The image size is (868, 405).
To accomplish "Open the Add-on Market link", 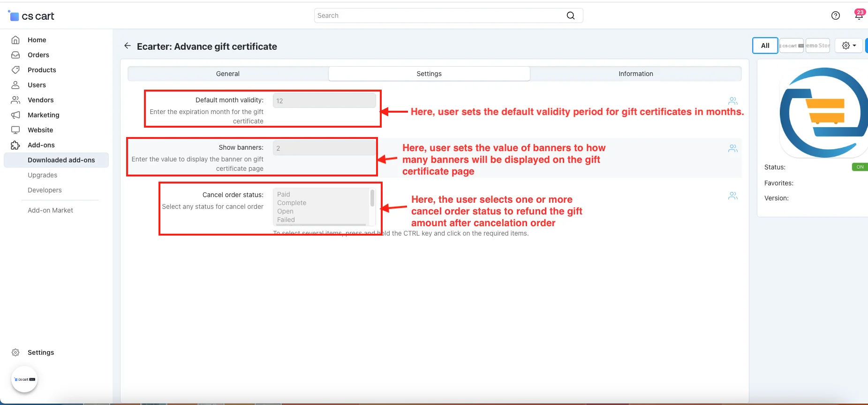I will [x=50, y=210].
